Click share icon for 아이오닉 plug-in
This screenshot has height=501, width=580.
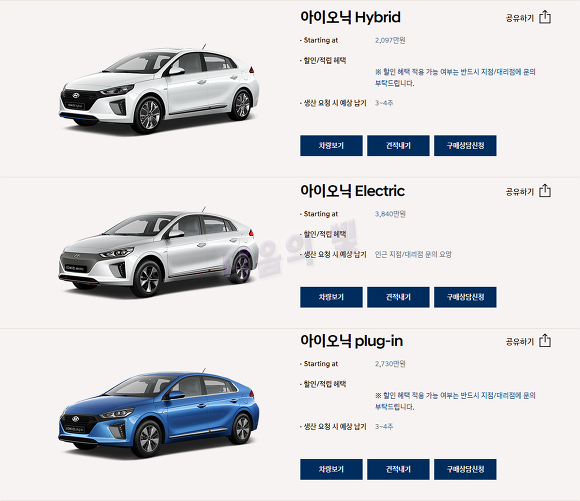pos(545,341)
